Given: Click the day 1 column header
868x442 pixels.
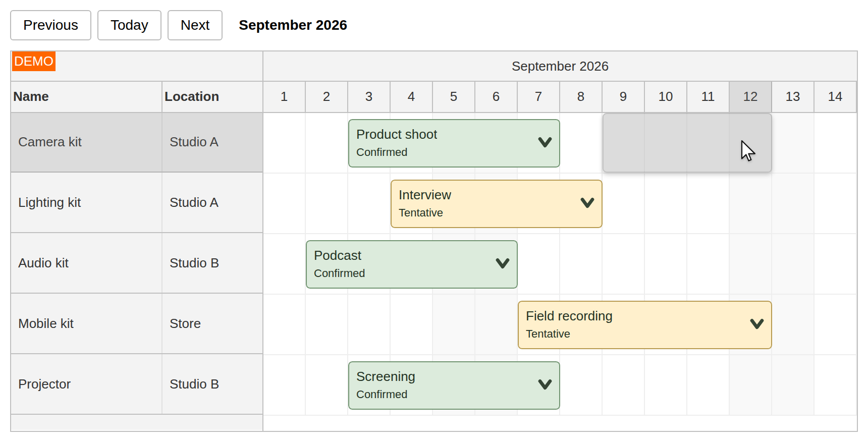Looking at the screenshot, I should pyautogui.click(x=284, y=97).
